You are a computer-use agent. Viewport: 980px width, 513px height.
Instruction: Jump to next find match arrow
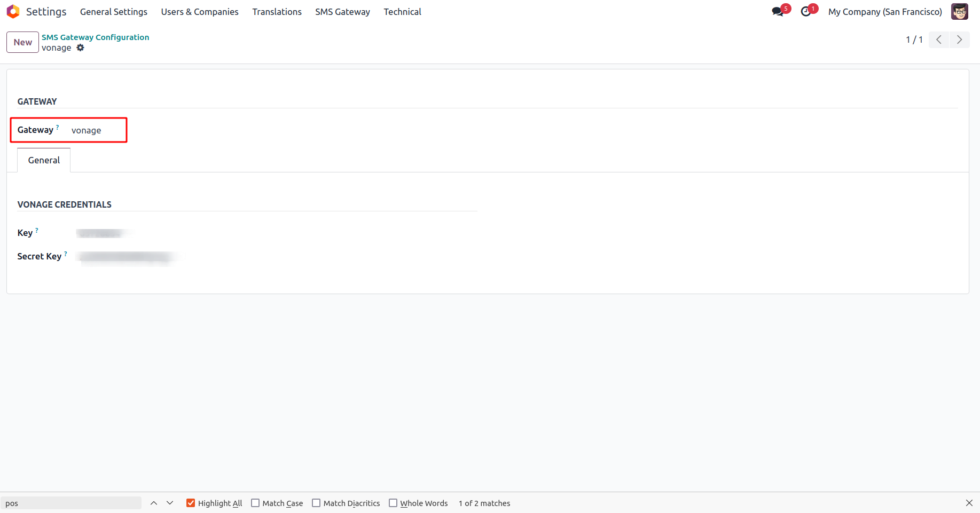(170, 503)
